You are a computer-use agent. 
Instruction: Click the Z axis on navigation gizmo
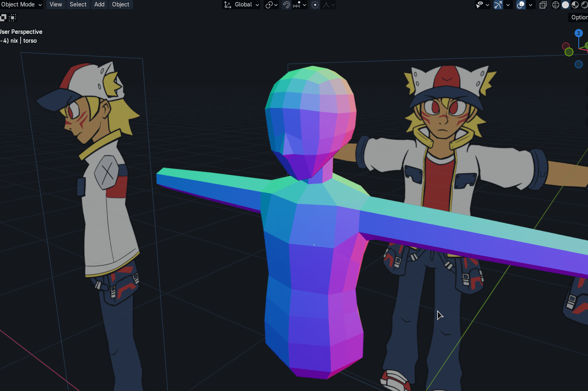point(579,33)
